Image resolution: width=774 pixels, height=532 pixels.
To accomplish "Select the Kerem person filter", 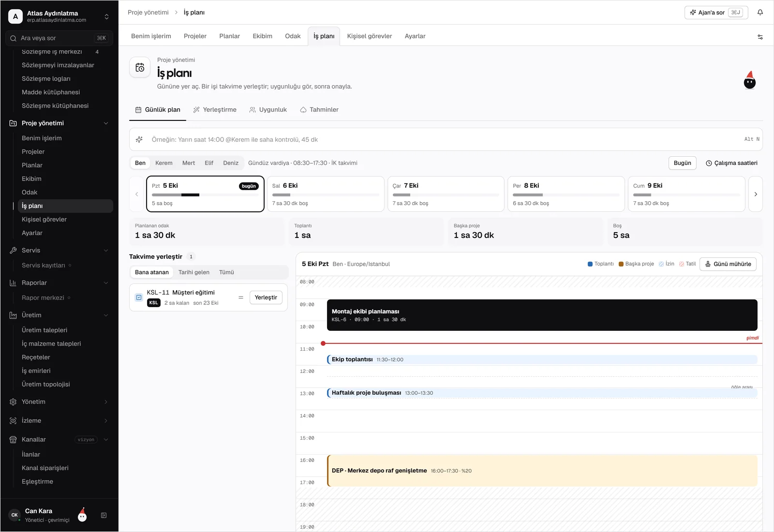I will 164,163.
